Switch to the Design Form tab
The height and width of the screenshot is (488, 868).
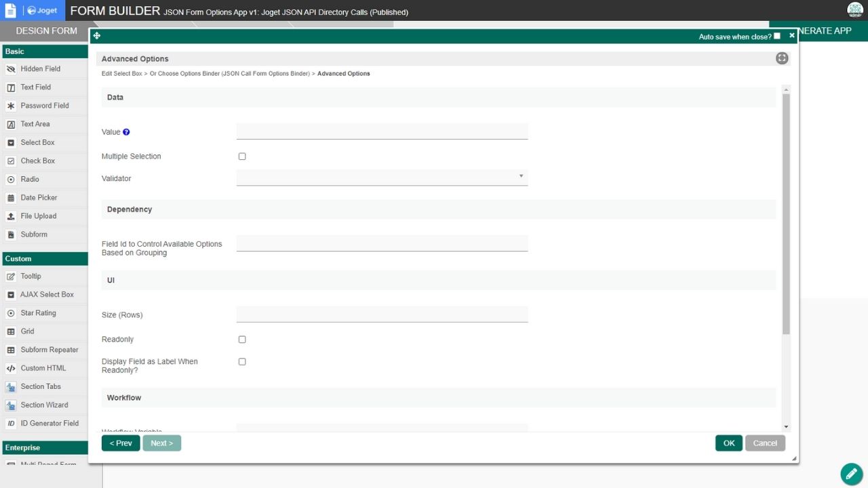(x=46, y=31)
